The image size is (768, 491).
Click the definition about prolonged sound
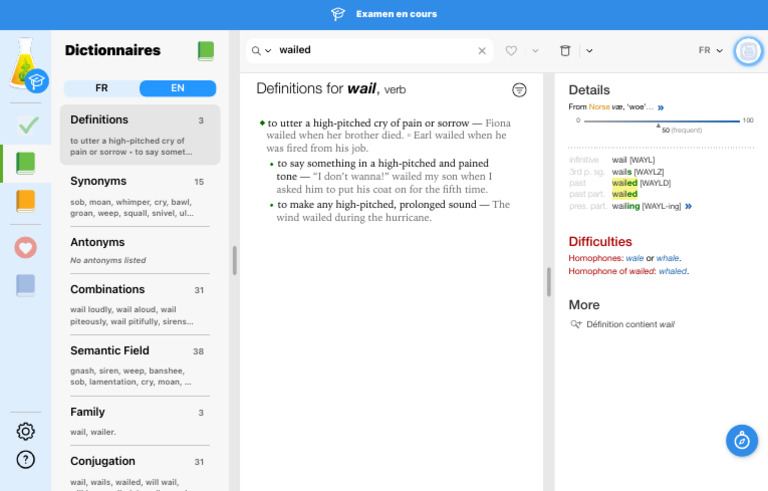[x=389, y=211]
